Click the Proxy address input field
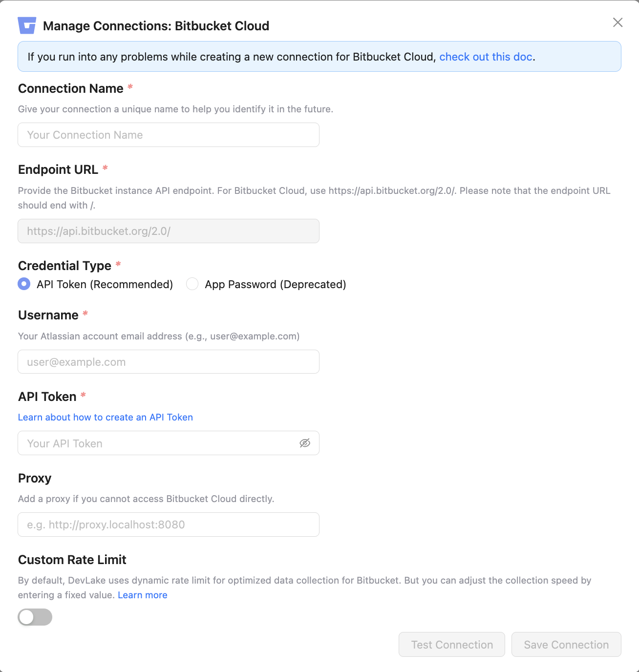The image size is (639, 672). click(168, 525)
